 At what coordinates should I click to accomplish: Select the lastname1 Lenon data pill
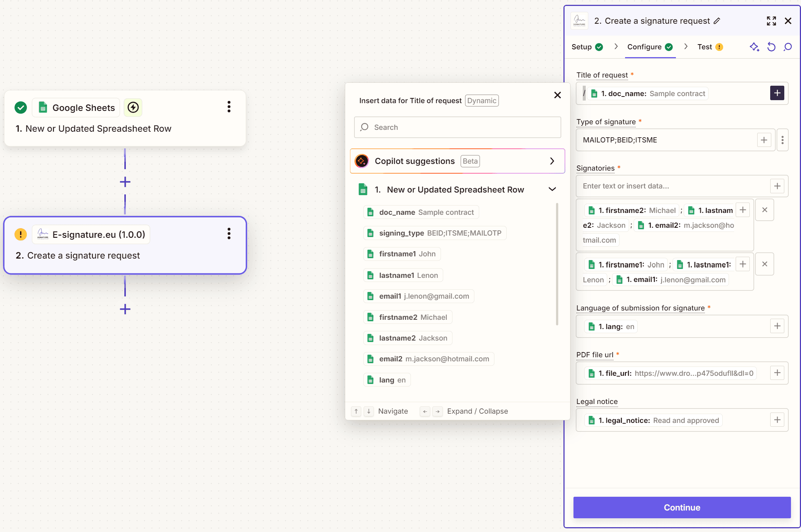click(403, 275)
